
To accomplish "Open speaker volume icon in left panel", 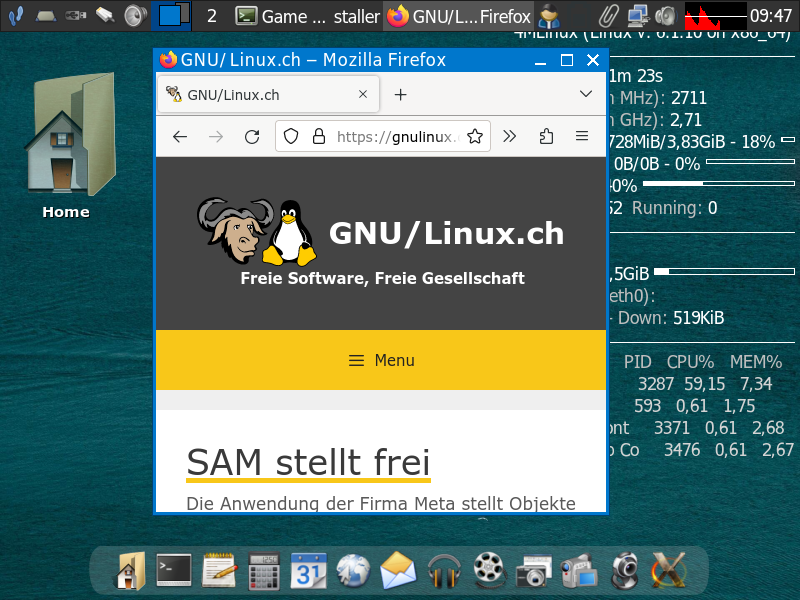I will click(135, 16).
